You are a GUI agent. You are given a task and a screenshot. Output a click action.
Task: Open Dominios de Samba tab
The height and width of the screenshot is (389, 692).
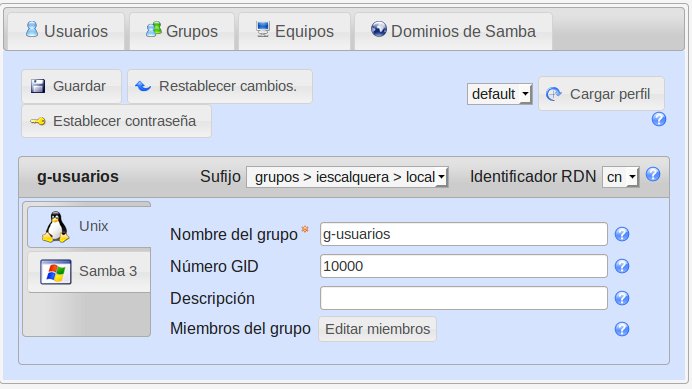453,31
